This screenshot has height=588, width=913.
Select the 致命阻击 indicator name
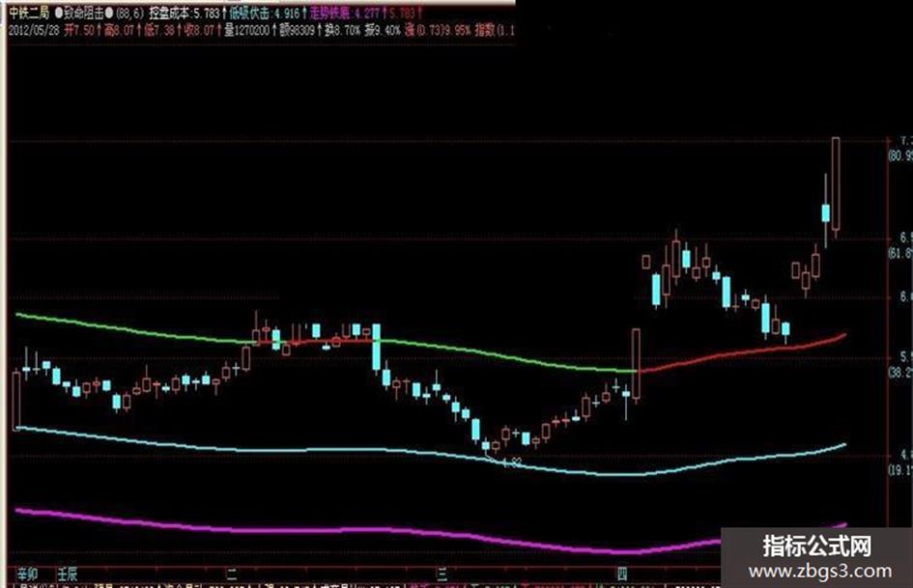[x=84, y=13]
